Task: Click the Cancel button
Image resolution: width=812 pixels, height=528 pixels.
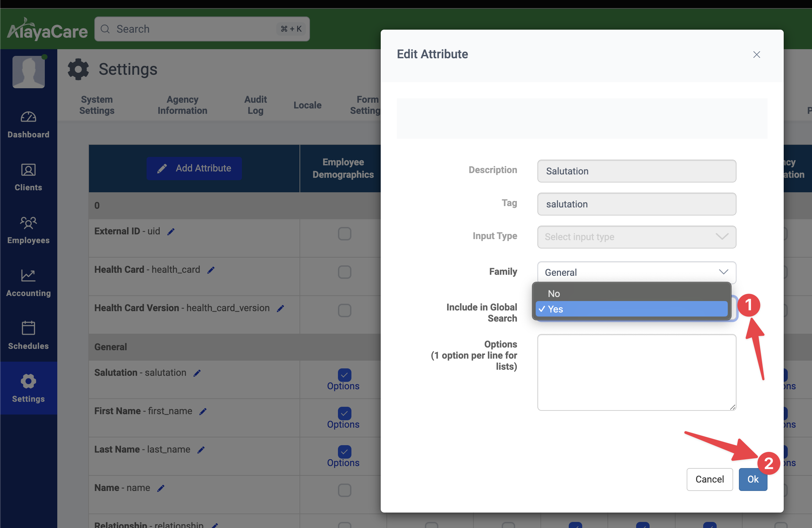Action: click(x=709, y=479)
